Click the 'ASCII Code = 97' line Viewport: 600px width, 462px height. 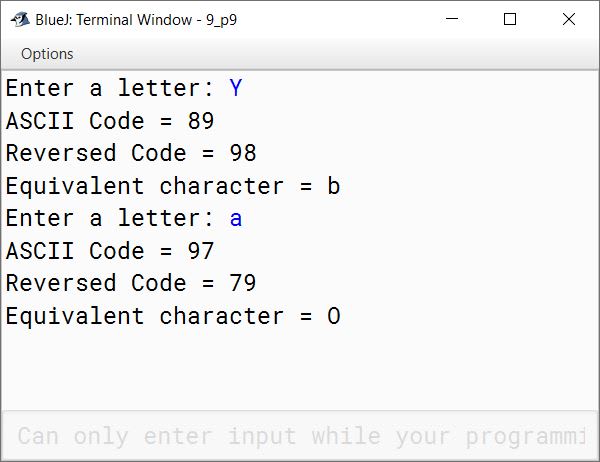point(110,251)
